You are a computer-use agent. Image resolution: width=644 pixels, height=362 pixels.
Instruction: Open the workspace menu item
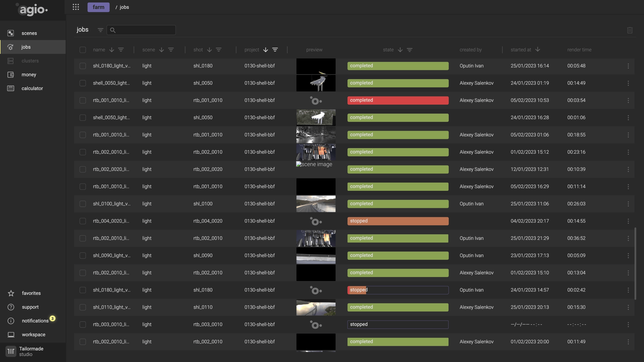pos(33,335)
